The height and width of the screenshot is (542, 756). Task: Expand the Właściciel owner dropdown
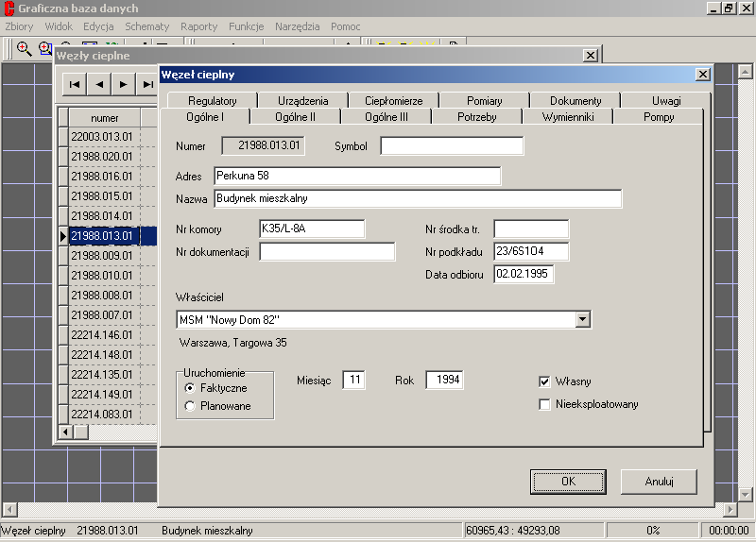582,320
